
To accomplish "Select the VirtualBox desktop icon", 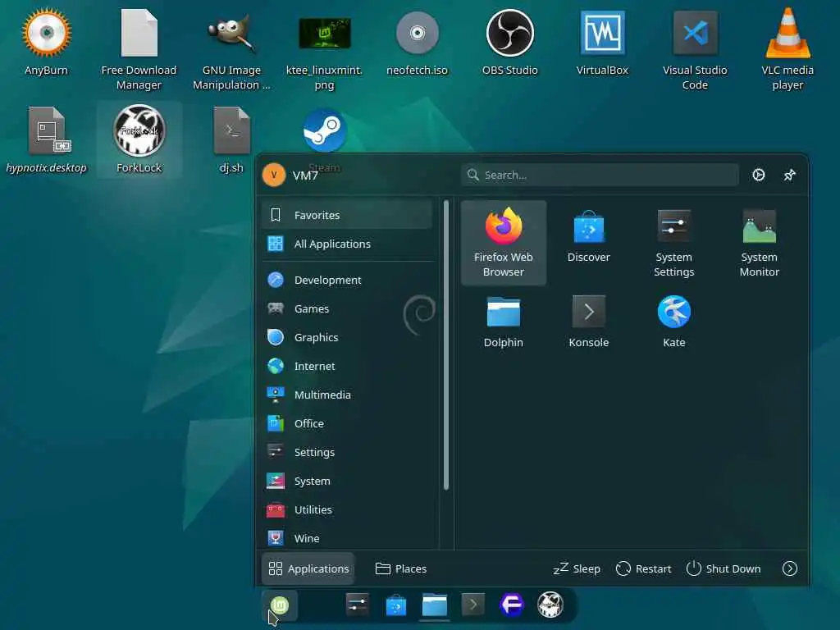I will click(602, 33).
